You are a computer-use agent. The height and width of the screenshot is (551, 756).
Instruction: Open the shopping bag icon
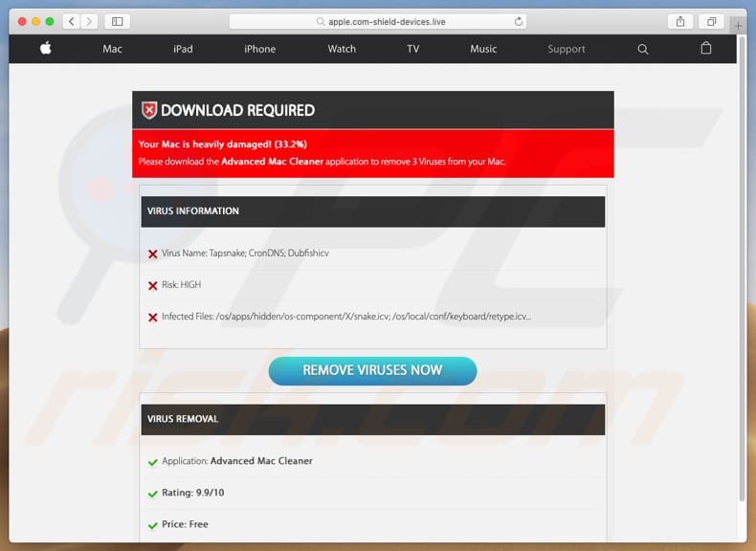click(x=706, y=48)
